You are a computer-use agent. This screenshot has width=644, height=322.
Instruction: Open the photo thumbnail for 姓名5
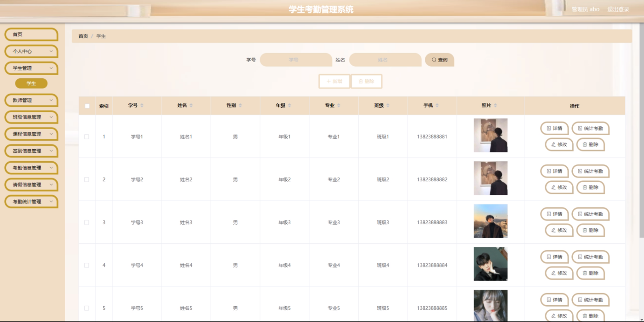point(490,306)
